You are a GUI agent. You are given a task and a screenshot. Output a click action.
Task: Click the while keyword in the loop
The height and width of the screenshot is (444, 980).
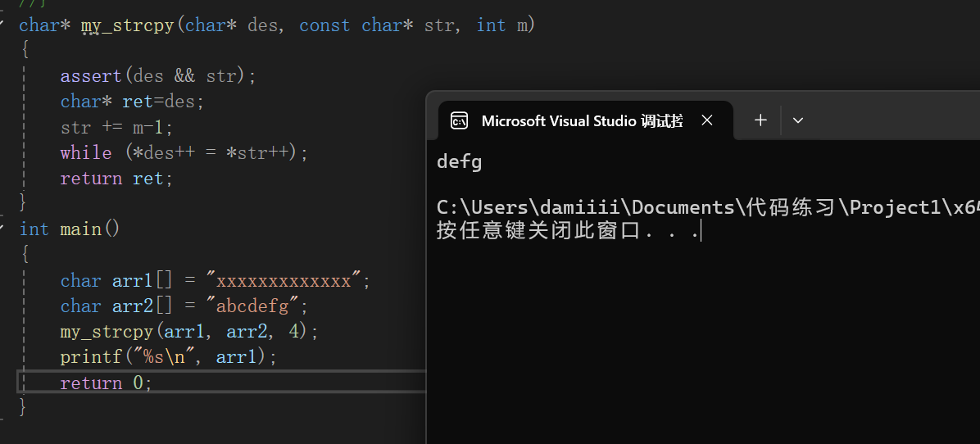coord(85,153)
